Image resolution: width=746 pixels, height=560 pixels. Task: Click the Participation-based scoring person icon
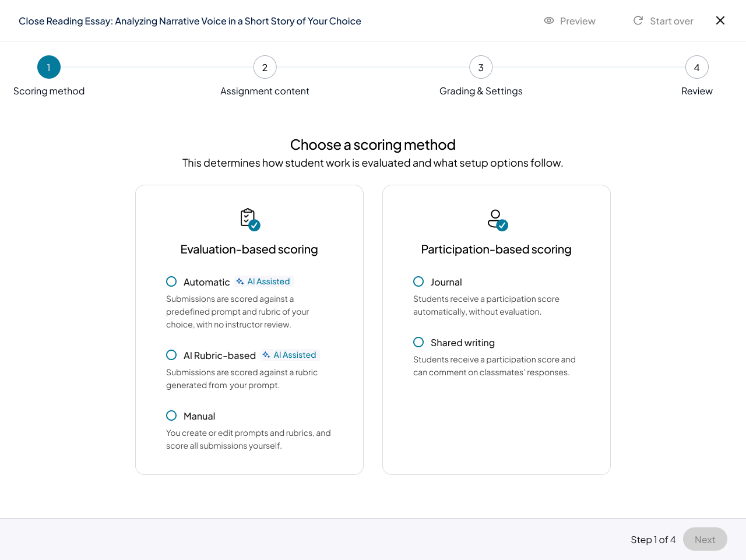[497, 219]
